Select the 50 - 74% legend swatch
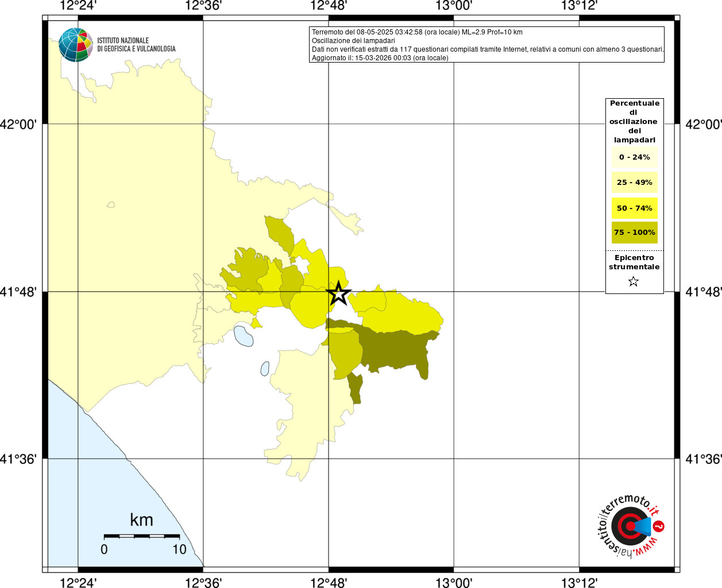This screenshot has width=722, height=588. tap(635, 208)
